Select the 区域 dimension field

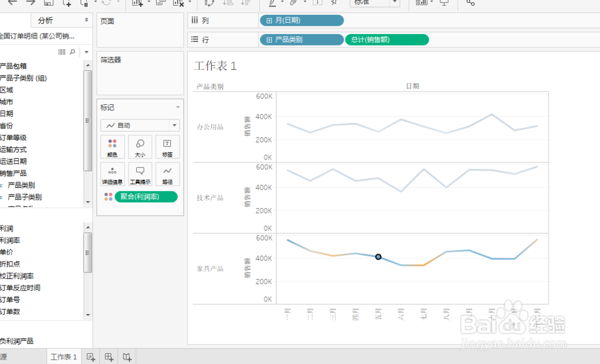coord(7,90)
